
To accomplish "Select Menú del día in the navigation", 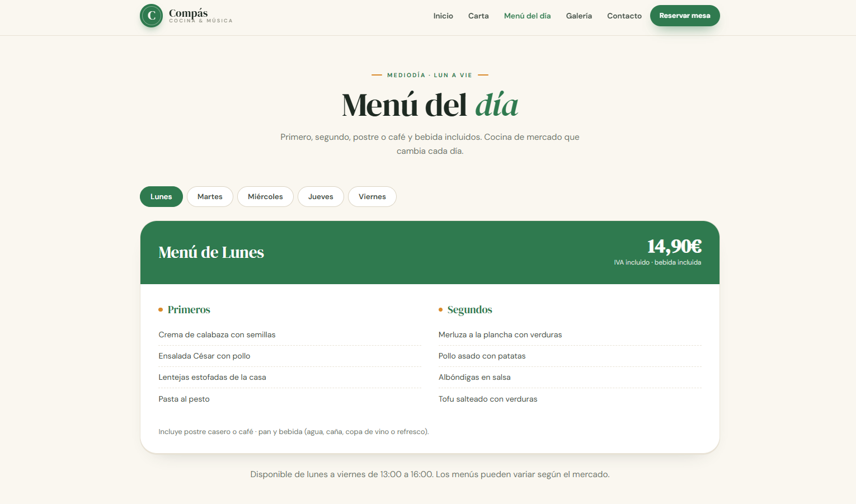I will coord(527,16).
